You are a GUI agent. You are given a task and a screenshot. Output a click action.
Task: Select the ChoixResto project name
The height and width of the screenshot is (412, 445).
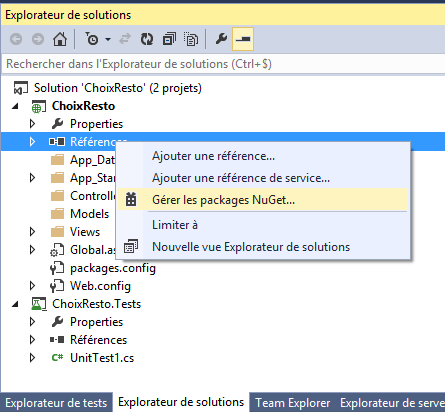tap(83, 106)
